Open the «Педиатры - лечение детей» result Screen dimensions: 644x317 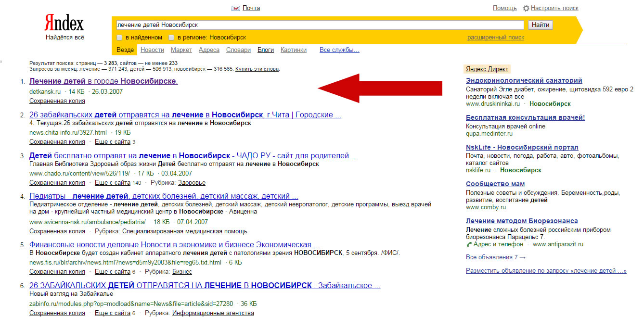pos(164,196)
